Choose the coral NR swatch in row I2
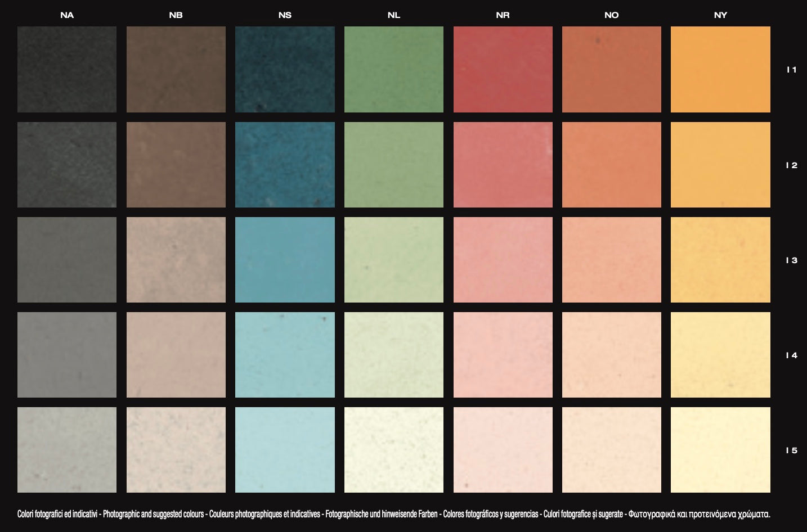 pos(503,165)
